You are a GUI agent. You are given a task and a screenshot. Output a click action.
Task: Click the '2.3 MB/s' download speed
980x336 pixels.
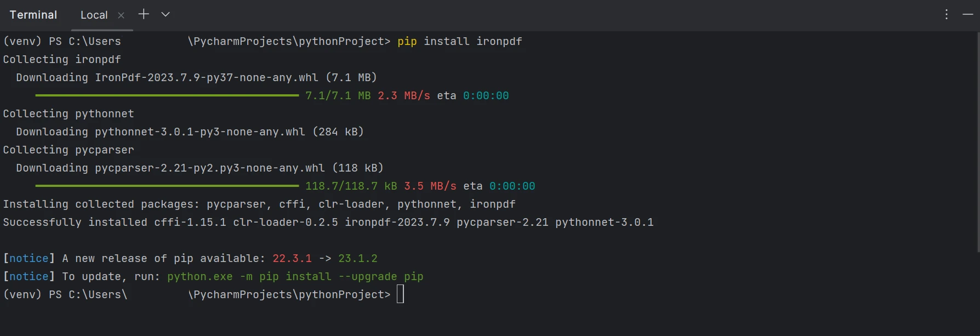(404, 95)
